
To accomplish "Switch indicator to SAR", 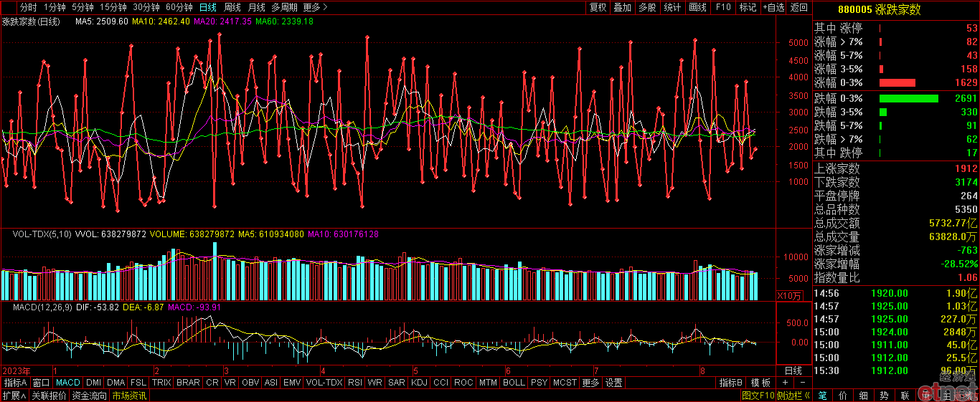I will click(x=397, y=383).
